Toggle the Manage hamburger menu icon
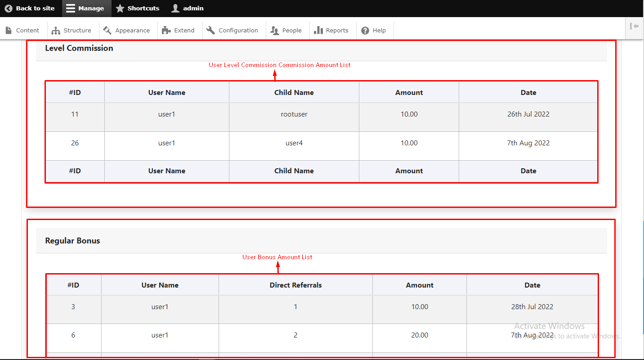This screenshot has width=644, height=360. tap(71, 9)
